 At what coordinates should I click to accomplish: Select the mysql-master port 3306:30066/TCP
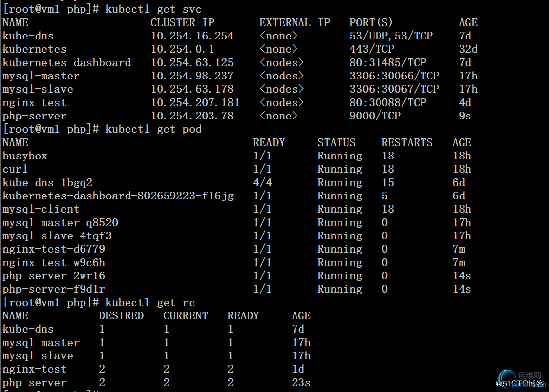pos(394,76)
